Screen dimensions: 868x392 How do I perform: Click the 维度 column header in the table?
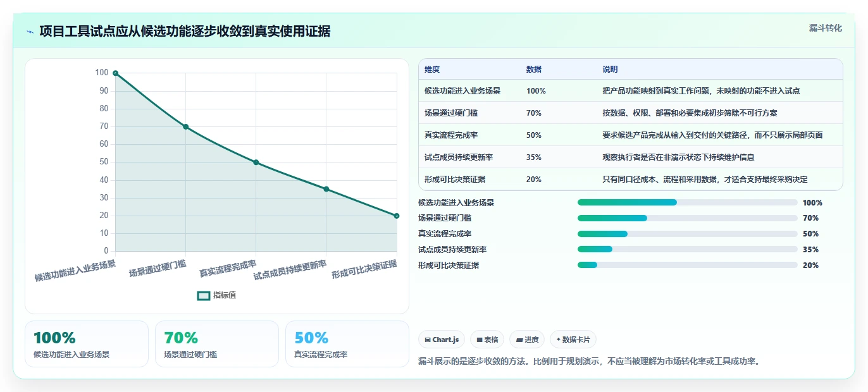coord(432,70)
